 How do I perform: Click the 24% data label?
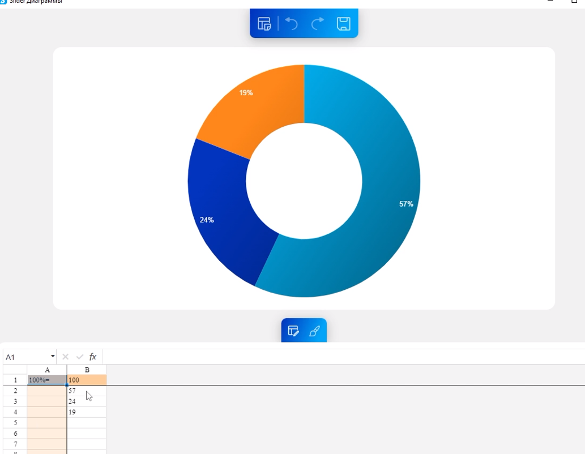pos(207,220)
